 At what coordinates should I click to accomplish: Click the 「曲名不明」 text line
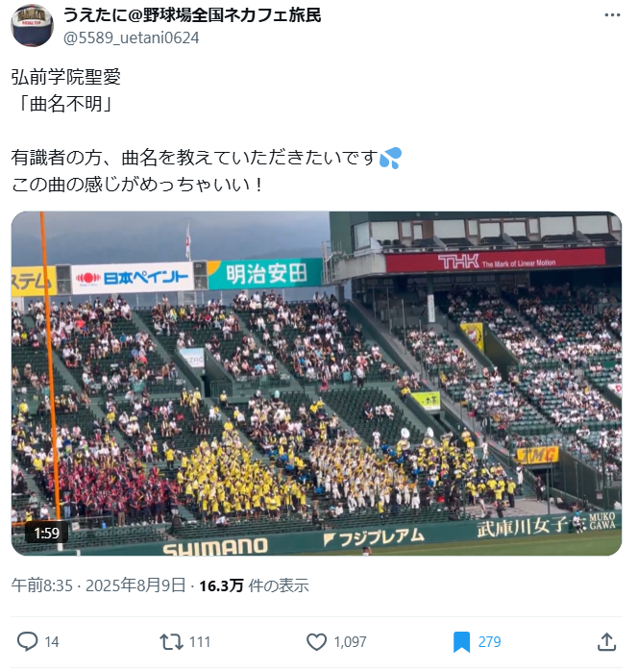[x=63, y=104]
